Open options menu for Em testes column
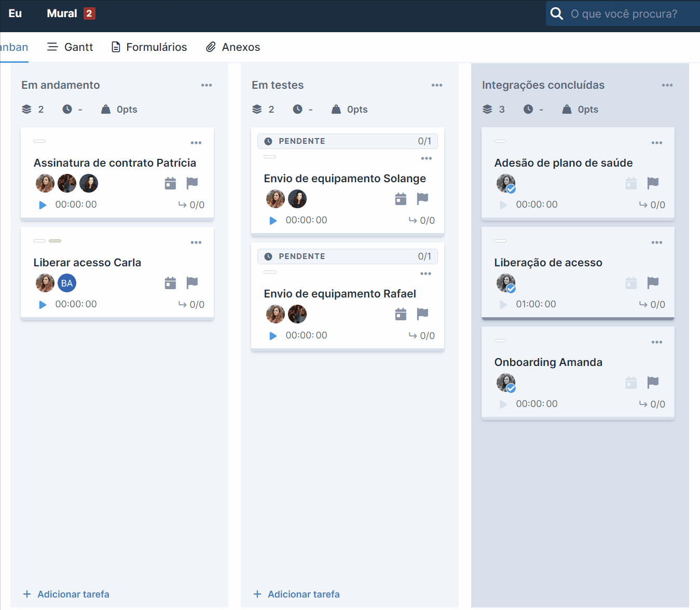The image size is (700, 610). (437, 85)
